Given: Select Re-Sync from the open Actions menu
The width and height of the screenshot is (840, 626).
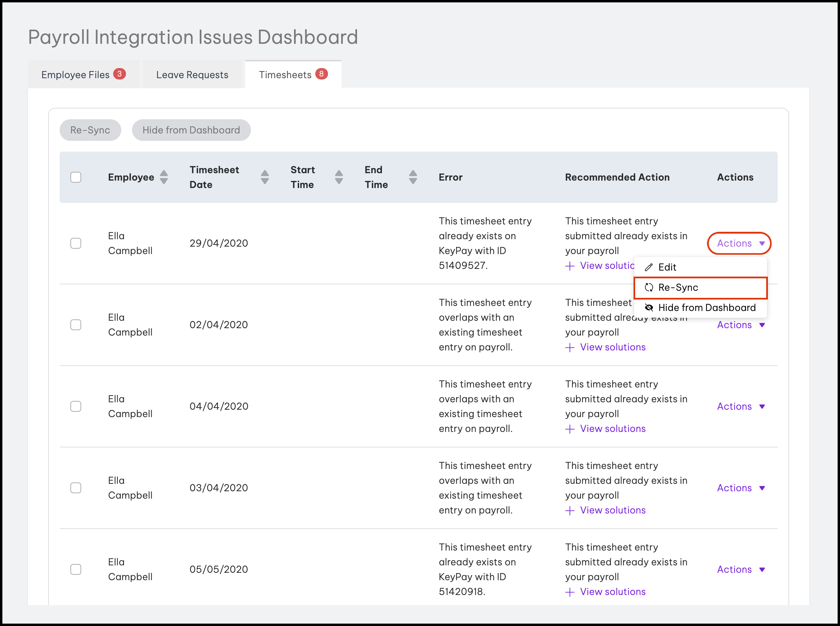Looking at the screenshot, I should [678, 288].
